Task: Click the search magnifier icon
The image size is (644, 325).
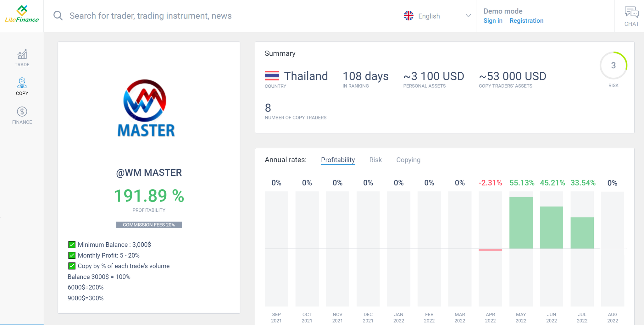Action: tap(58, 16)
